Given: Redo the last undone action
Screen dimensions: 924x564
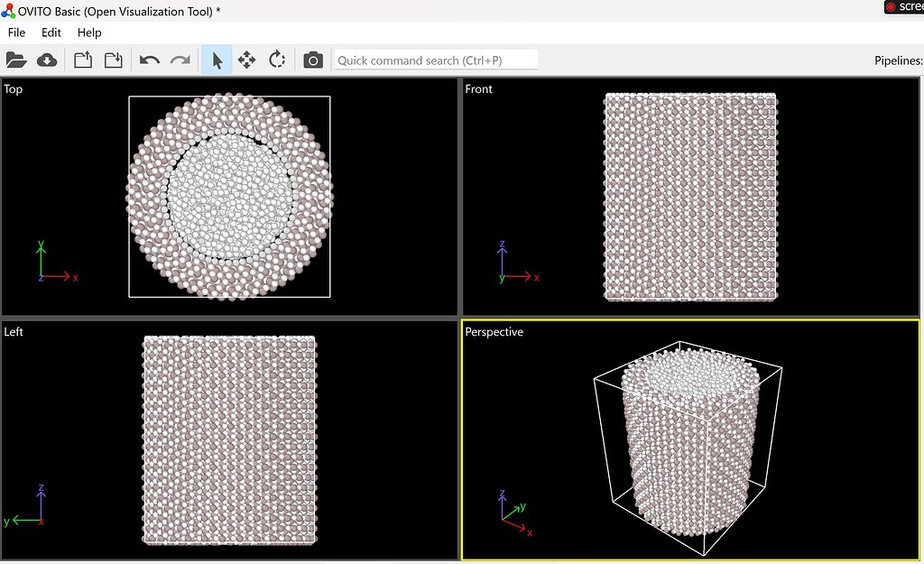Looking at the screenshot, I should pos(180,59).
